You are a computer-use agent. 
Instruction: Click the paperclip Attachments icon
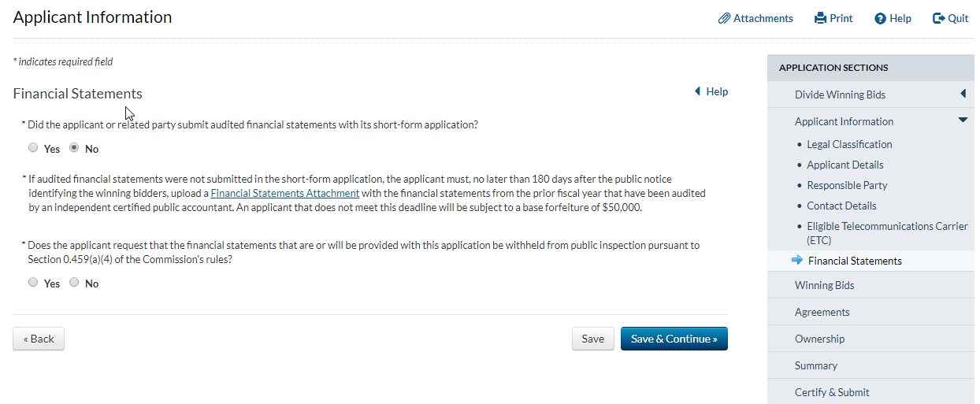tap(724, 18)
